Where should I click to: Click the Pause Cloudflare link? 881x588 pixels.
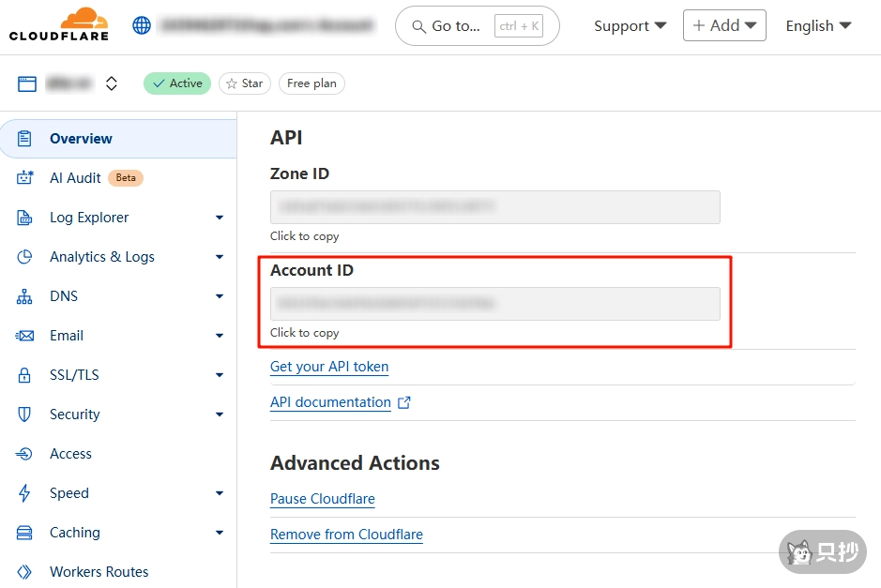[323, 499]
